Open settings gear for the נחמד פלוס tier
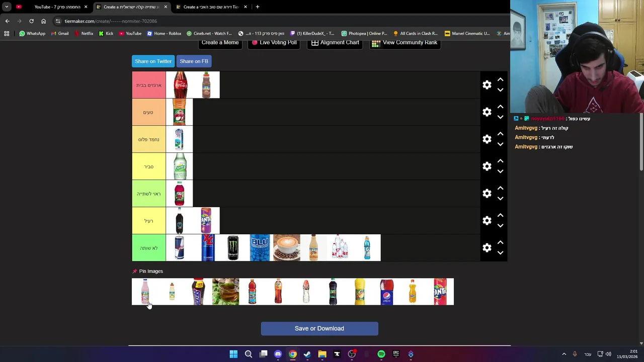This screenshot has width=644, height=362. 487,139
